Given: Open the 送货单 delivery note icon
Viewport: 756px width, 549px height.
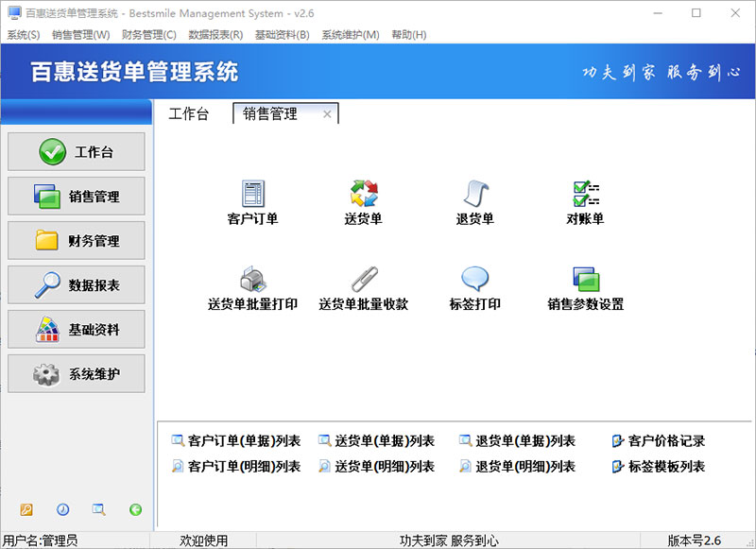Looking at the screenshot, I should (364, 195).
